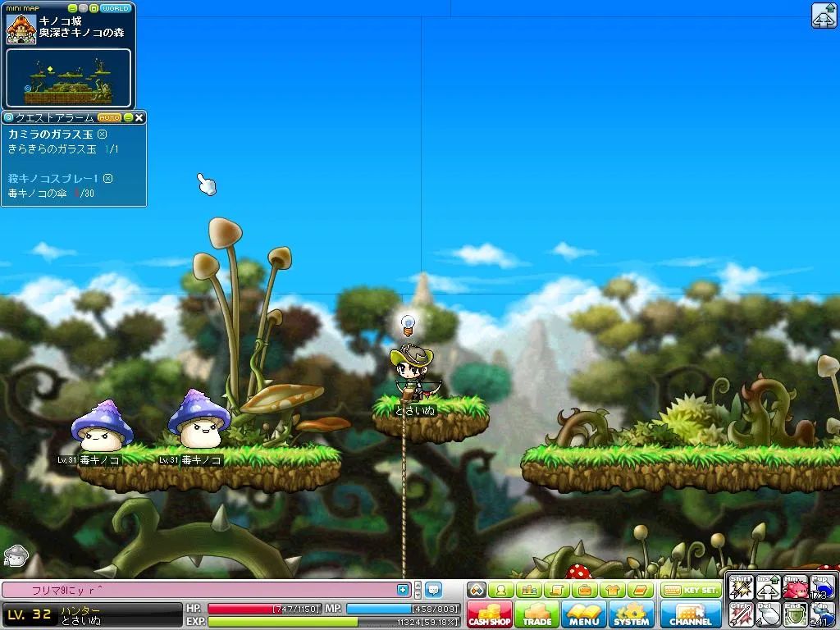Expand chat window with plus button
Image resolution: width=840 pixels, height=630 pixels.
click(x=403, y=589)
